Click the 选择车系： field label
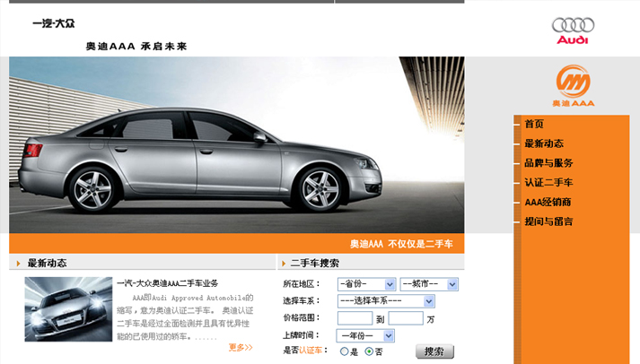The image size is (640, 364). [x=302, y=301]
